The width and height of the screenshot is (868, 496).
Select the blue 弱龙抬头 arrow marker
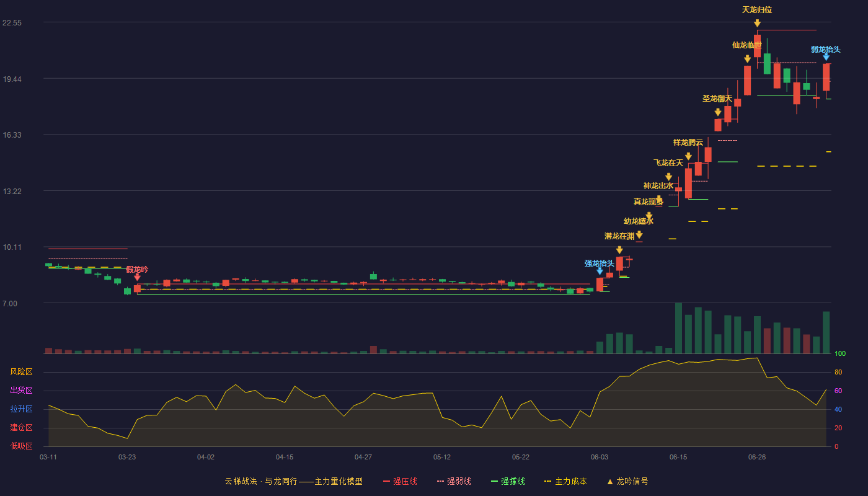pyautogui.click(x=826, y=56)
